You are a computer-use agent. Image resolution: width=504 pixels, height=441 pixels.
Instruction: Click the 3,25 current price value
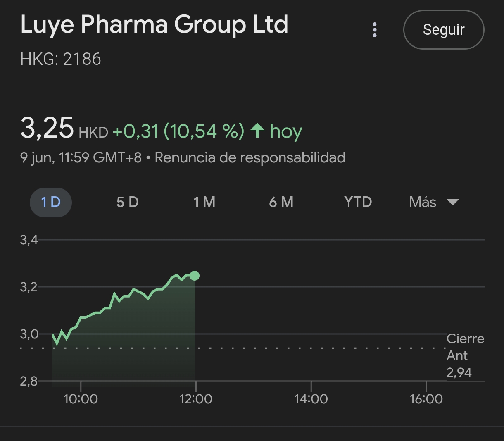click(47, 128)
